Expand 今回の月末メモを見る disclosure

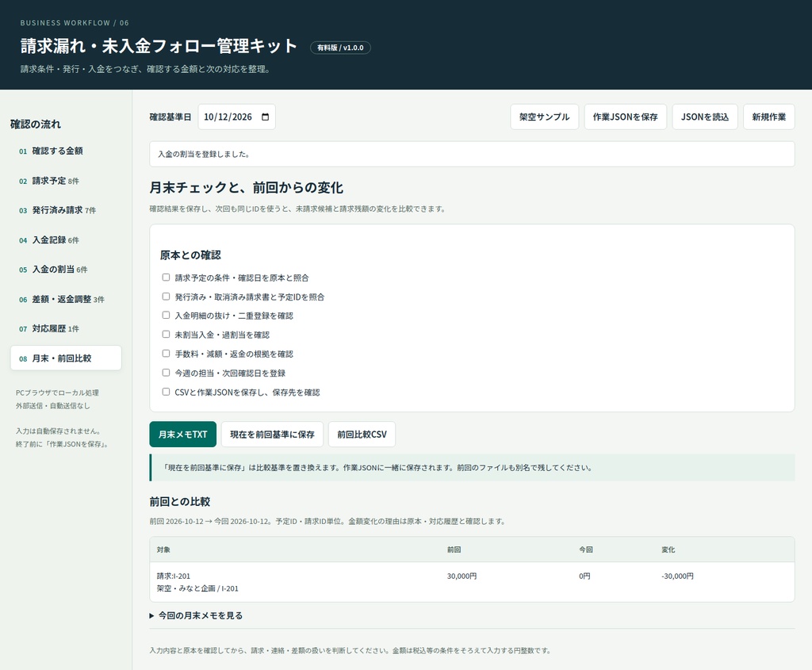tap(197, 615)
